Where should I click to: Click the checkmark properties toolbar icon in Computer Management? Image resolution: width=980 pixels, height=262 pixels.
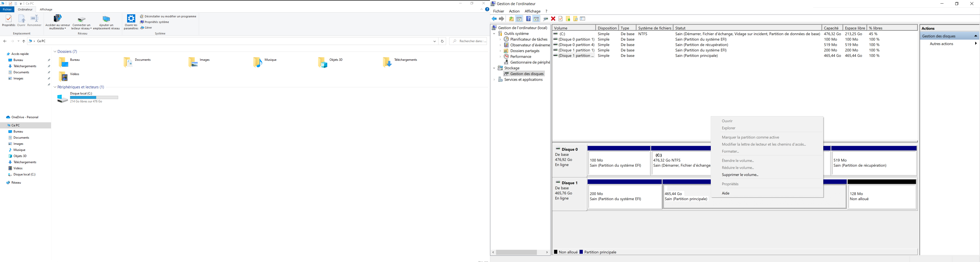[x=560, y=19]
